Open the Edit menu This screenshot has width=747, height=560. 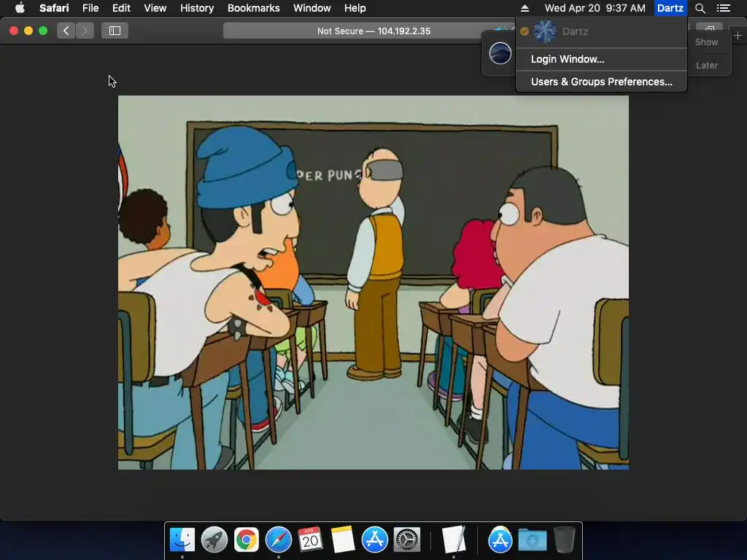[x=121, y=8]
